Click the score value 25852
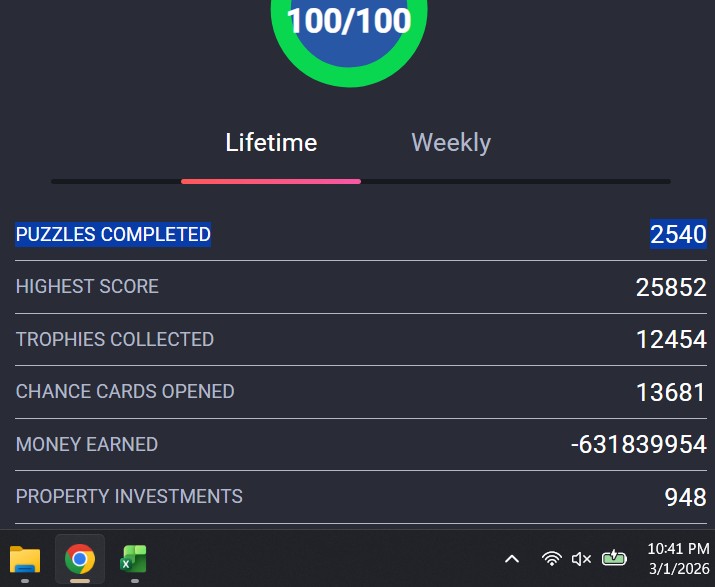 point(671,287)
